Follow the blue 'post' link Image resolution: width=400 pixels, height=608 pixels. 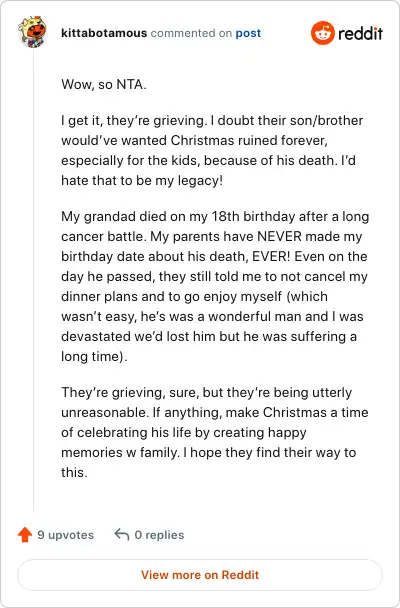coord(248,33)
